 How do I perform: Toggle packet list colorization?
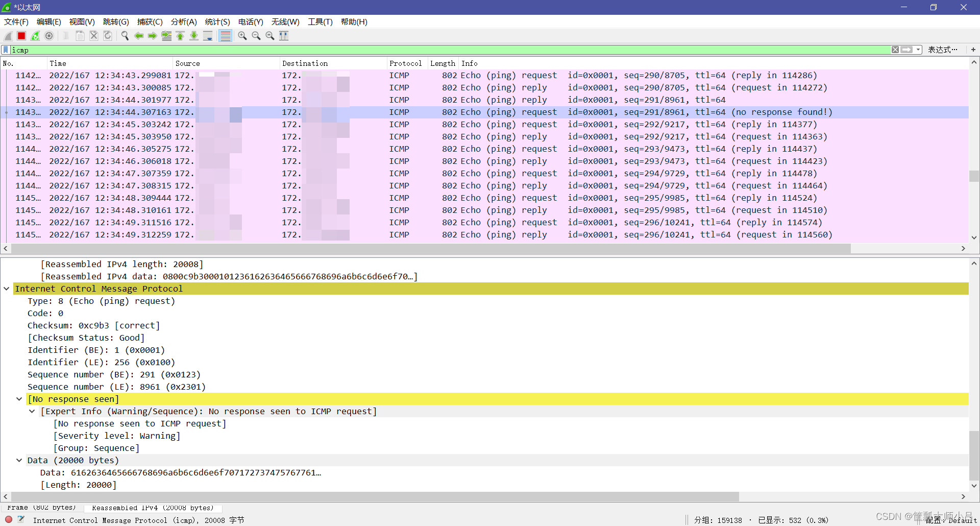click(x=225, y=36)
